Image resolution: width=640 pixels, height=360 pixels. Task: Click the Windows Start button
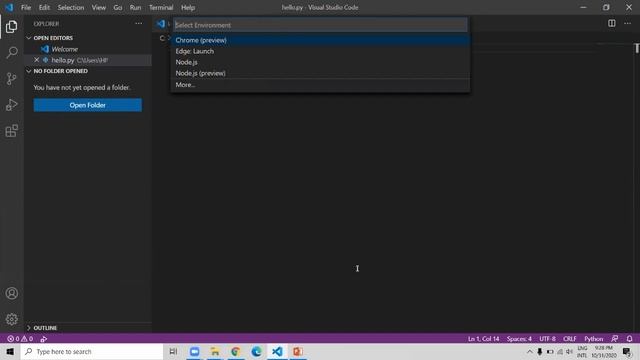10,351
